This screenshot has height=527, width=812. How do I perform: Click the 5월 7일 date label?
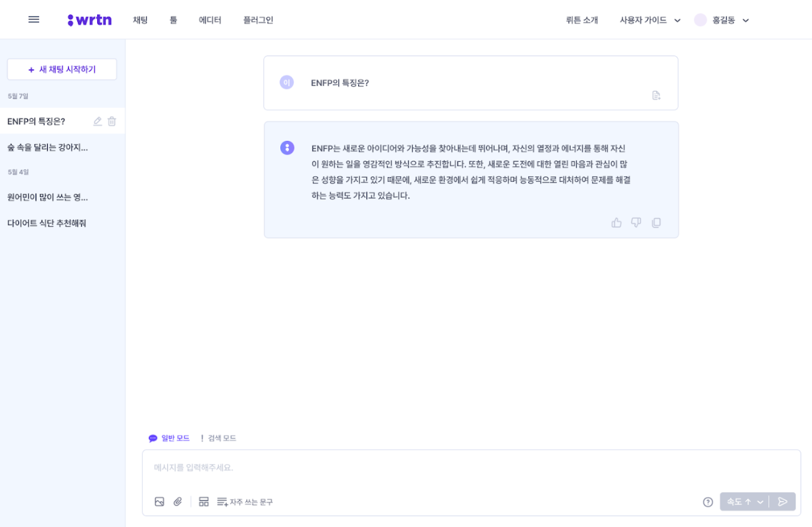[18, 96]
